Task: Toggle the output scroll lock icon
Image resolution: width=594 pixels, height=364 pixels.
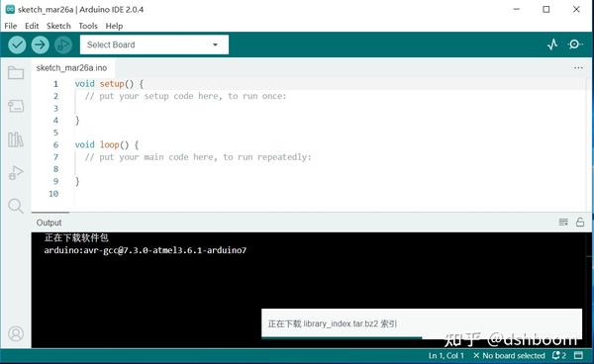Action: [x=580, y=223]
